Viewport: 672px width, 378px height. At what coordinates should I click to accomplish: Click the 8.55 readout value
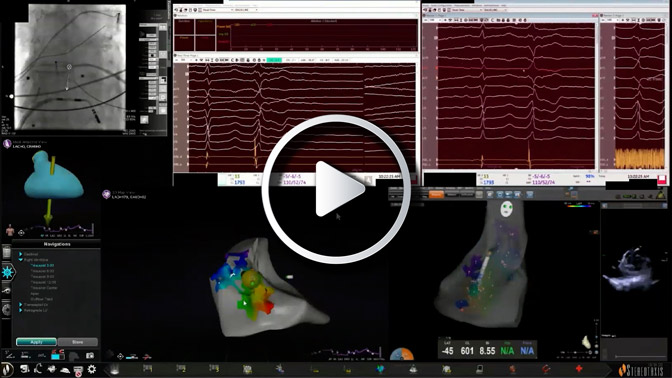point(487,351)
